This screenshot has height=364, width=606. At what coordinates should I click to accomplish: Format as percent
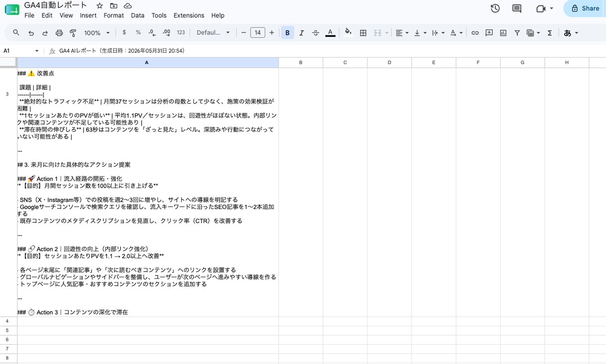(x=138, y=33)
